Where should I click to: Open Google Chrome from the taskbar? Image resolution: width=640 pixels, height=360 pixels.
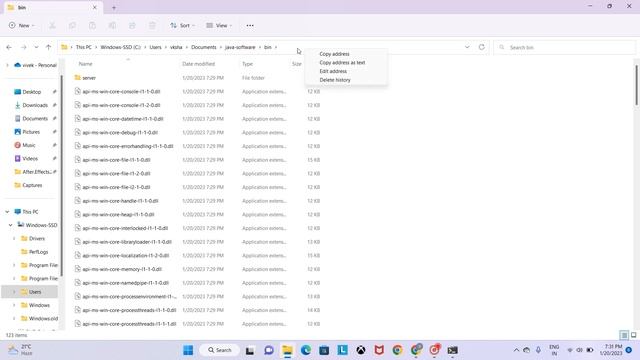tap(398, 350)
